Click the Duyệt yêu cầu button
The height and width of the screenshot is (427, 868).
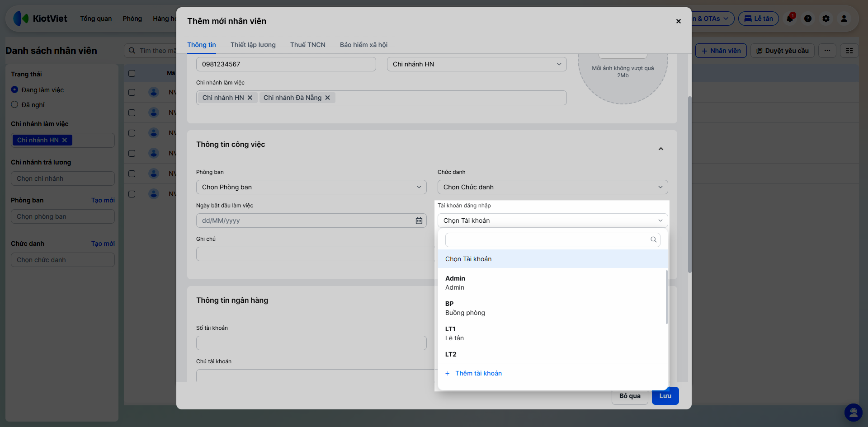click(x=783, y=51)
